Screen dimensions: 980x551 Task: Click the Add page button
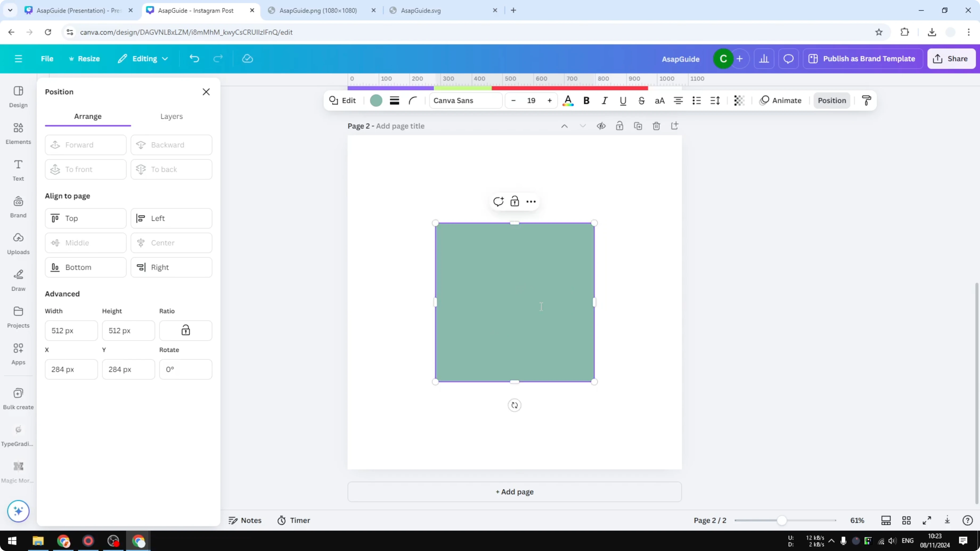(x=514, y=492)
